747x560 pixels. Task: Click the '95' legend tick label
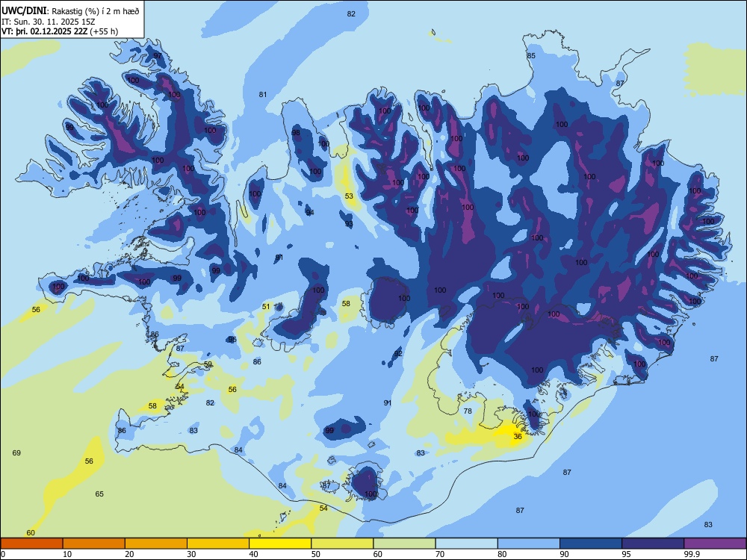pyautogui.click(x=627, y=554)
